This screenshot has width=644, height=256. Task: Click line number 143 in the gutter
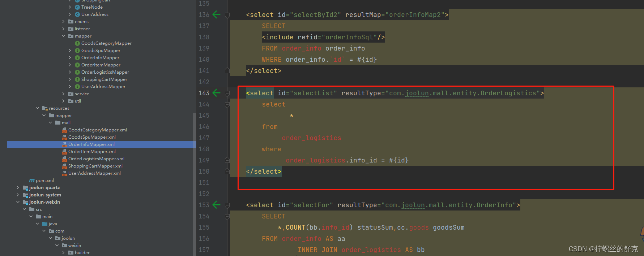pos(204,93)
